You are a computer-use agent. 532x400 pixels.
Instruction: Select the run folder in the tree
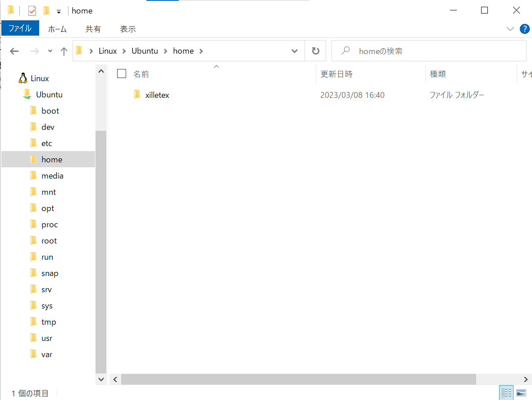tap(48, 257)
